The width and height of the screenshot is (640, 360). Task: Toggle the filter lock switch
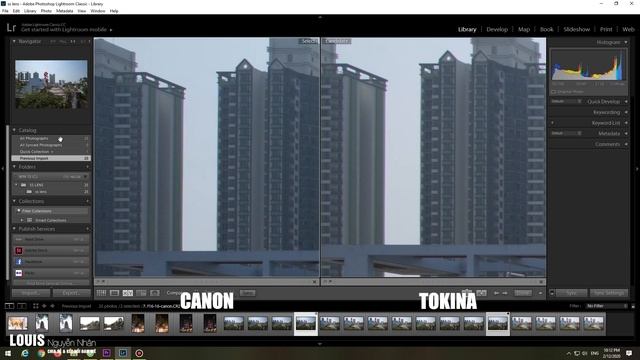[x=633, y=306]
